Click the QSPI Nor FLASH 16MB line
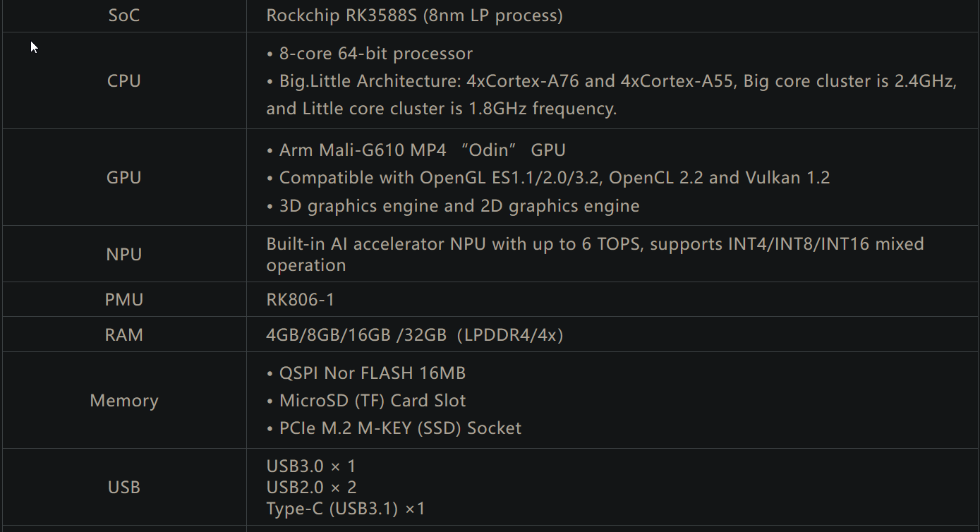The width and height of the screenshot is (980, 532). tap(366, 373)
